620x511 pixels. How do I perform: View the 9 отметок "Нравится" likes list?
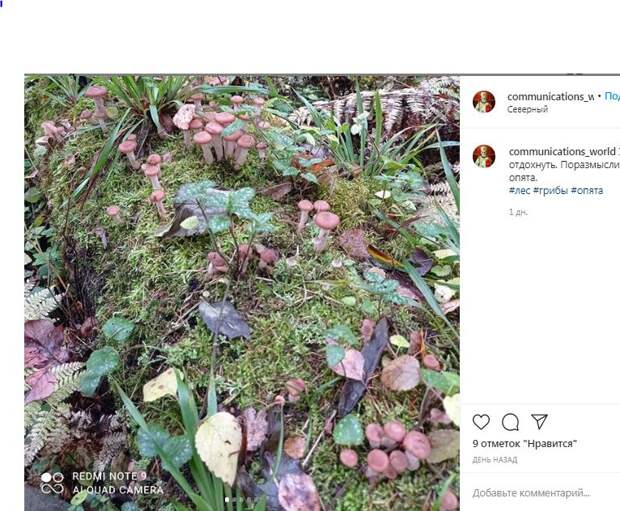525,444
